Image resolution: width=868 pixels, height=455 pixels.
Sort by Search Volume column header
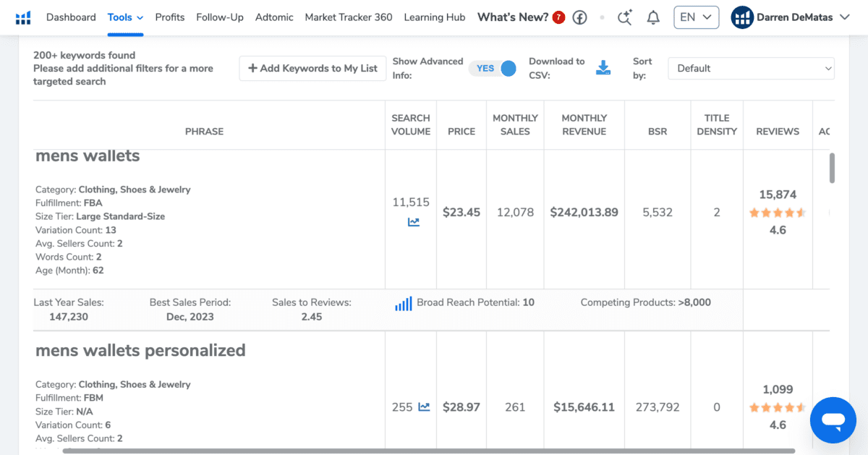click(x=411, y=124)
